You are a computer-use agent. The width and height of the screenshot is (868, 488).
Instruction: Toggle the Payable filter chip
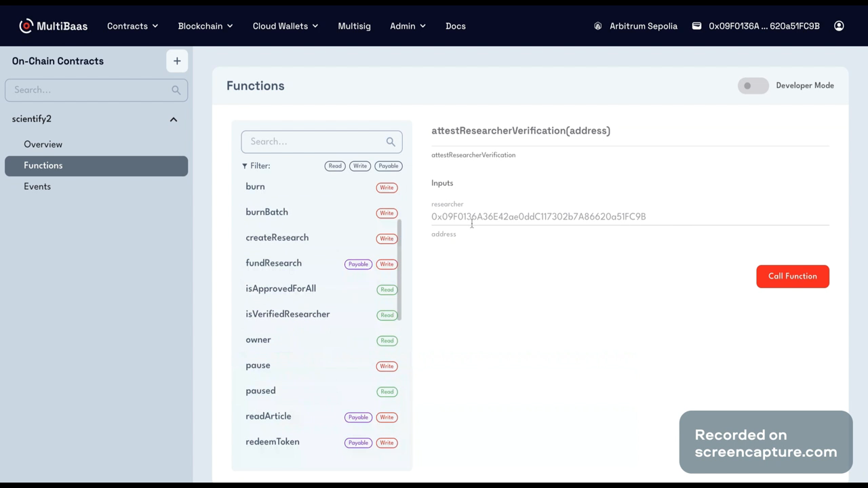coord(389,166)
